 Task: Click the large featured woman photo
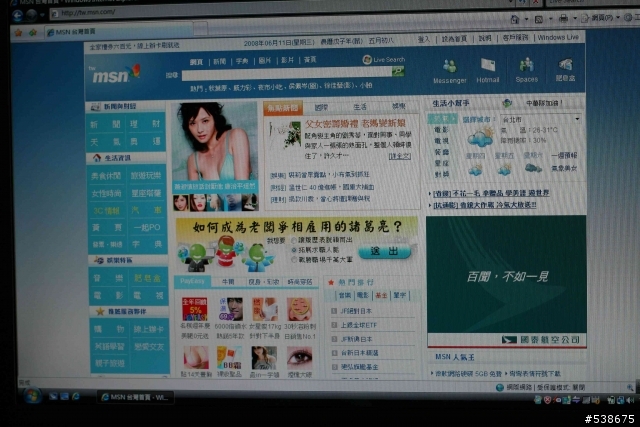(x=215, y=141)
